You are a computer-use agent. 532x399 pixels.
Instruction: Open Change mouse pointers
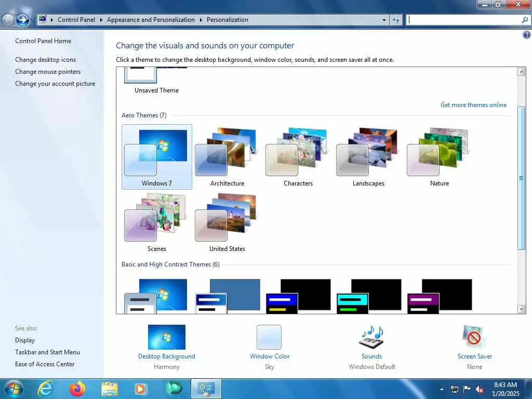[48, 72]
